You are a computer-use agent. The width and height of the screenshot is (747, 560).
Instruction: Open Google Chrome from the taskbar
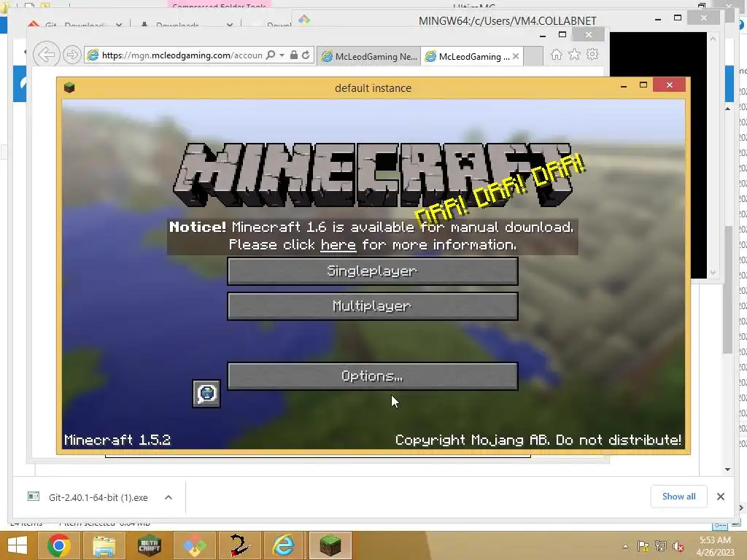(59, 545)
